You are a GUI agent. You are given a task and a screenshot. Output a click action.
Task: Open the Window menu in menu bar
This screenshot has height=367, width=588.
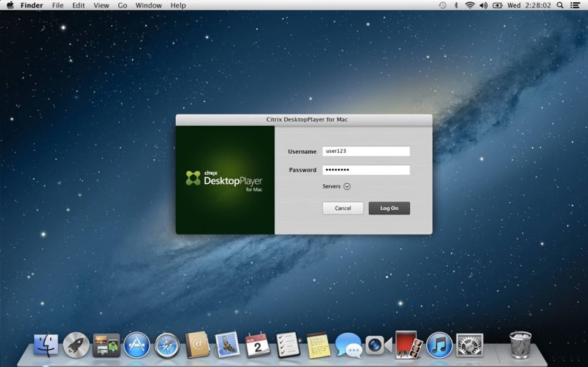[148, 6]
